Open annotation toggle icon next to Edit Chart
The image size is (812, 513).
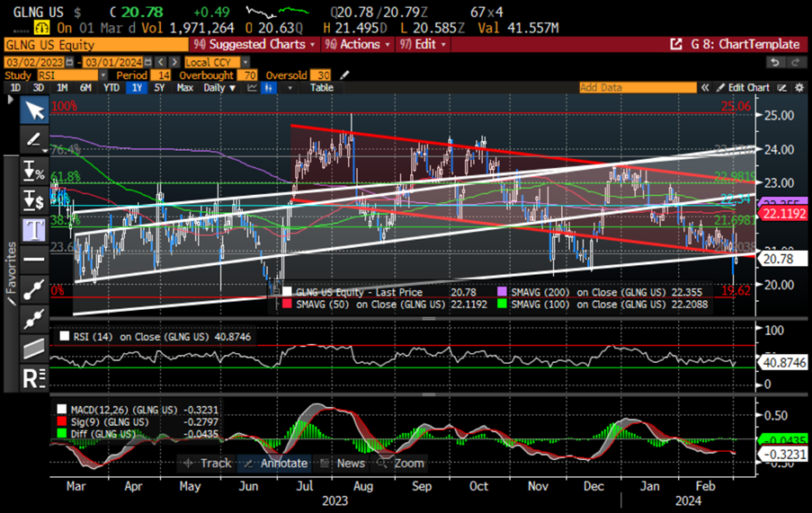[x=782, y=88]
